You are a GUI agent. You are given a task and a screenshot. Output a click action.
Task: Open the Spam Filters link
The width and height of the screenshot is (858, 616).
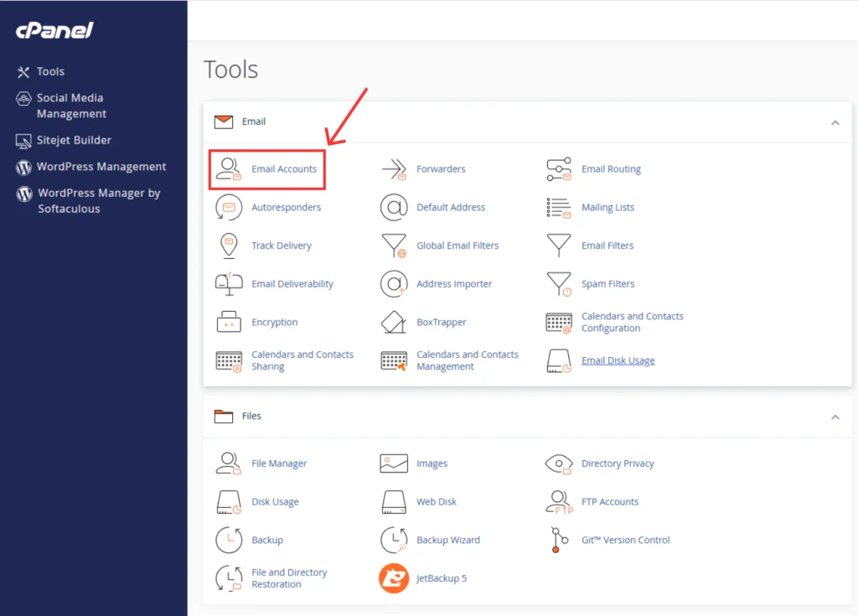[608, 284]
